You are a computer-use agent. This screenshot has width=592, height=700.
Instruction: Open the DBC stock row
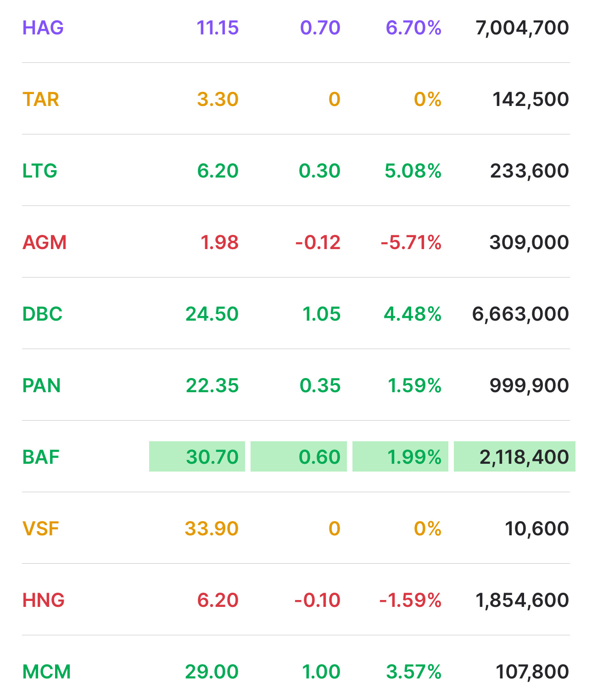click(x=42, y=314)
